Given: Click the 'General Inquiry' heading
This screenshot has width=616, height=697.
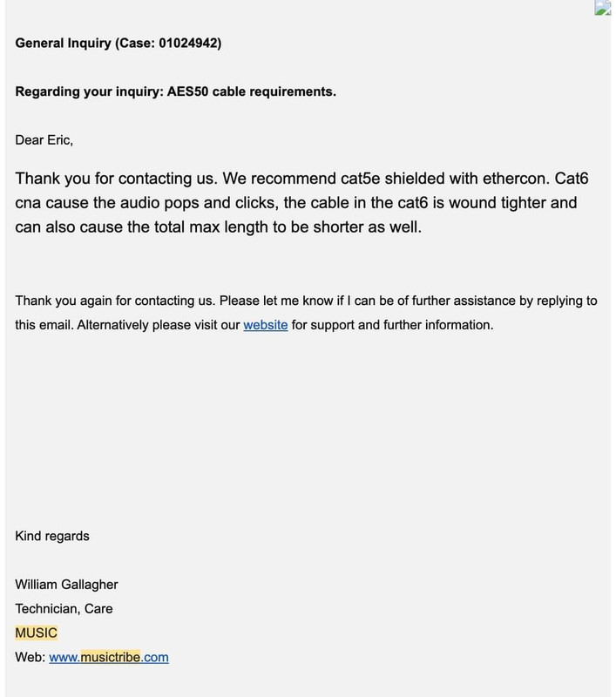Looking at the screenshot, I should pyautogui.click(x=63, y=43).
